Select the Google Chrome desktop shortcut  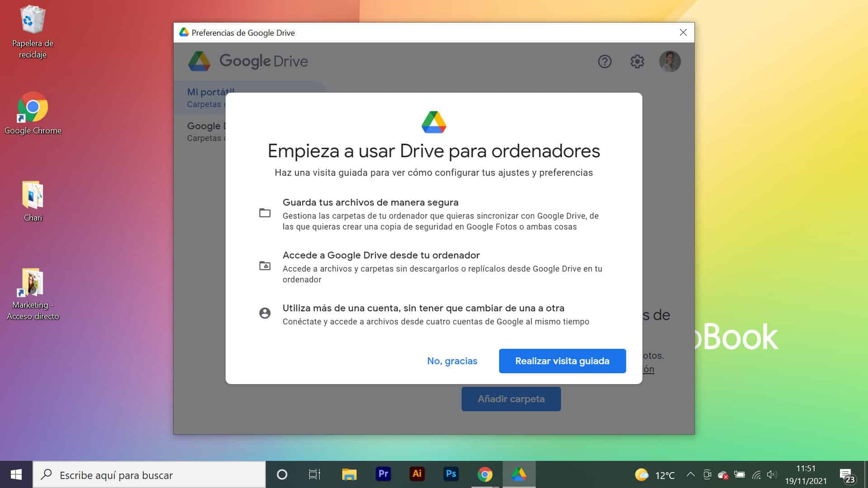tap(33, 113)
